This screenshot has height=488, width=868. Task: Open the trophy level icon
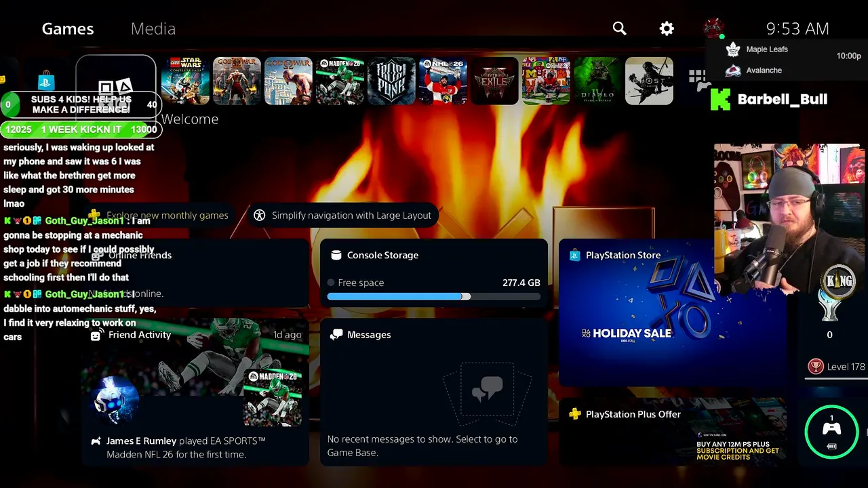815,367
